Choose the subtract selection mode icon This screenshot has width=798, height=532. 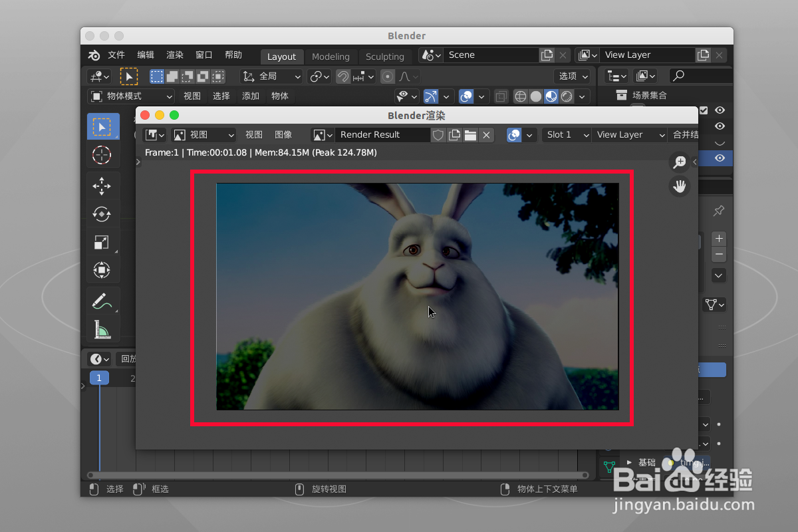tap(188, 76)
